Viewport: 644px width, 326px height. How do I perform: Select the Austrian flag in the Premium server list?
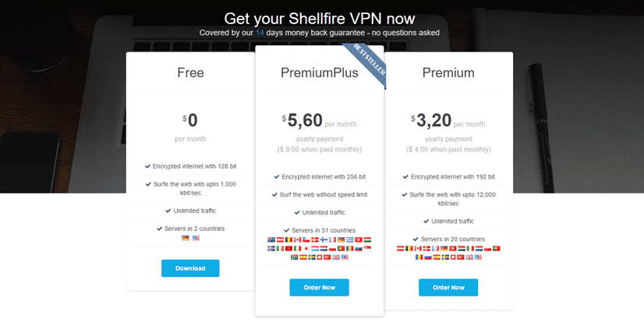tap(401, 248)
